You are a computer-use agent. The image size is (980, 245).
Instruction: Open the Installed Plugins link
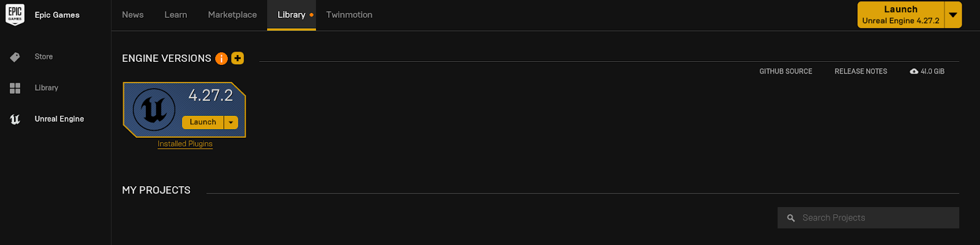point(185,144)
